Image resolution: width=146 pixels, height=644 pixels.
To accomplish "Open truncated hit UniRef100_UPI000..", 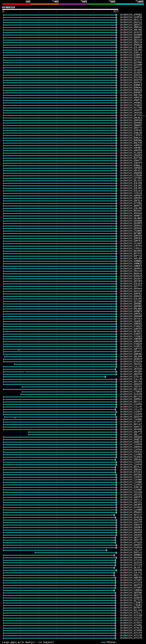I will 132,115.
